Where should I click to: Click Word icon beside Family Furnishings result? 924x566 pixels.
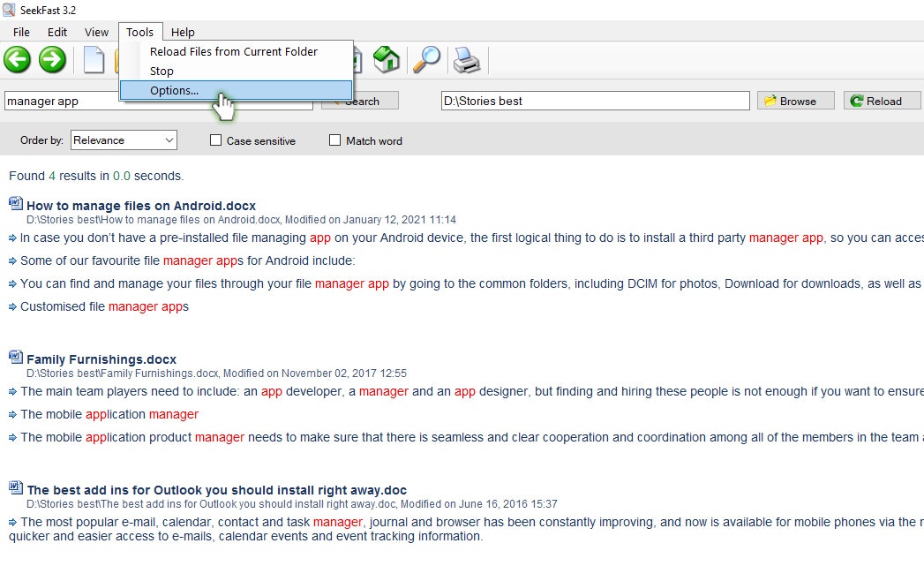click(x=15, y=358)
